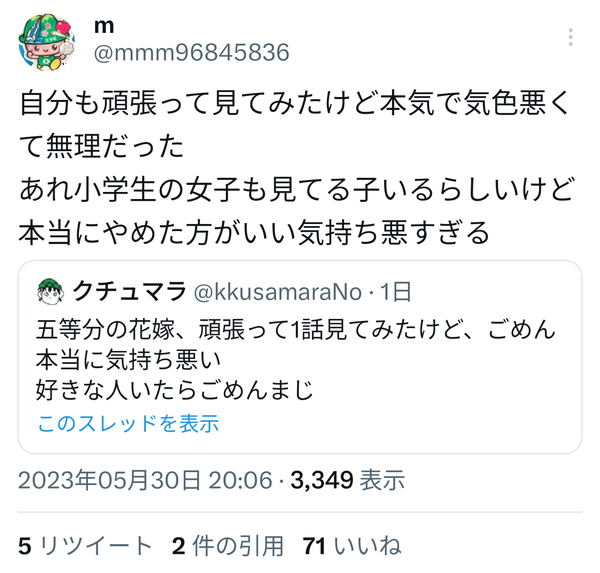Open the 71 いいね likes list
Viewport: 600px width, 573px height.
352,545
